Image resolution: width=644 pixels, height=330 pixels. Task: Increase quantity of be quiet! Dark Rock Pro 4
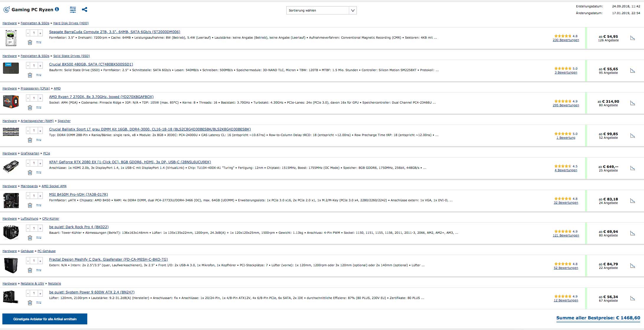(40, 228)
